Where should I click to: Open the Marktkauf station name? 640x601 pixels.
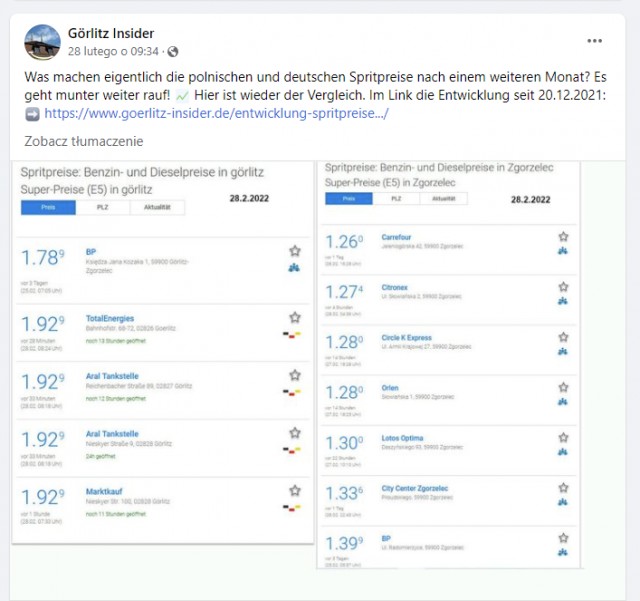(x=104, y=492)
